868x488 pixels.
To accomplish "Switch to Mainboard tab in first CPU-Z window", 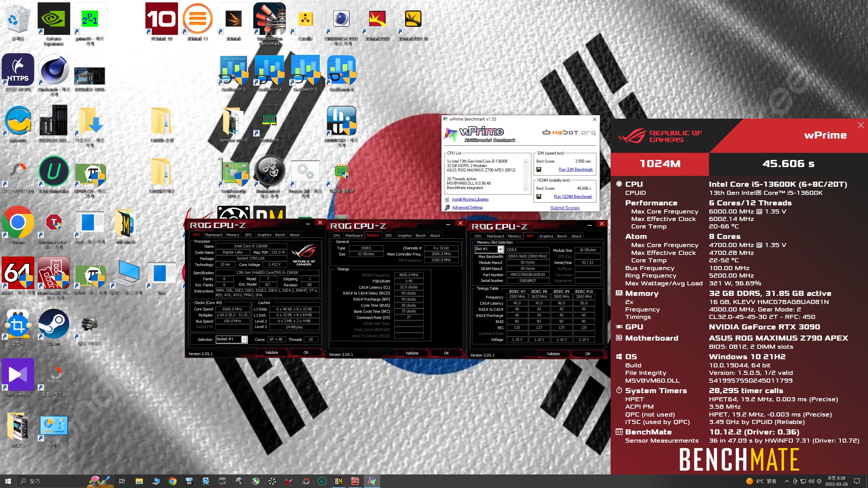I will tap(214, 235).
